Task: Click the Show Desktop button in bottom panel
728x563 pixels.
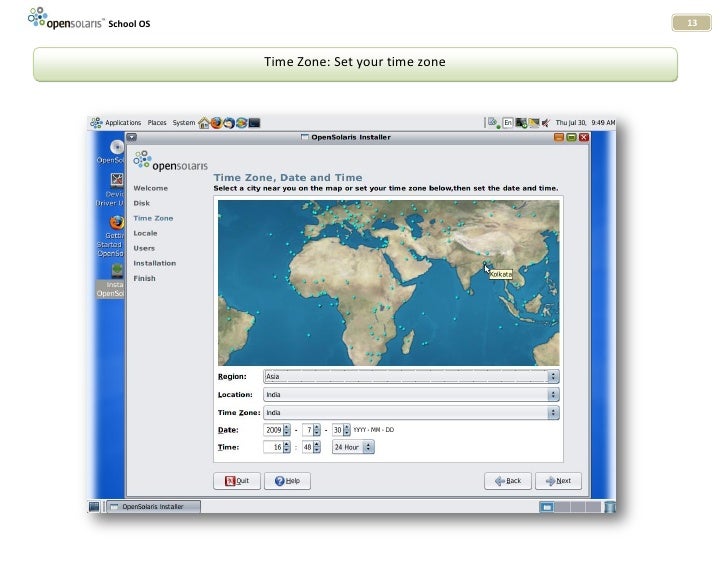Action: (94, 506)
